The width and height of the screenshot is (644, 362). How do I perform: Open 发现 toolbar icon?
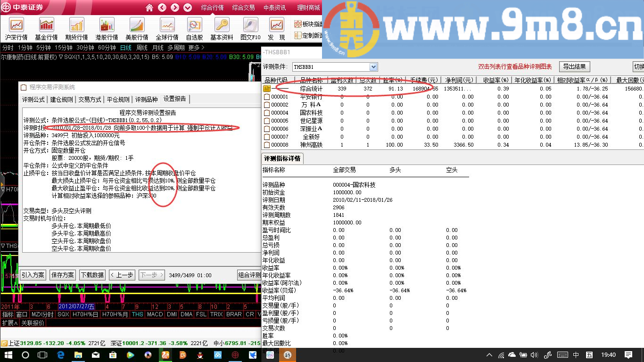pyautogui.click(x=276, y=29)
